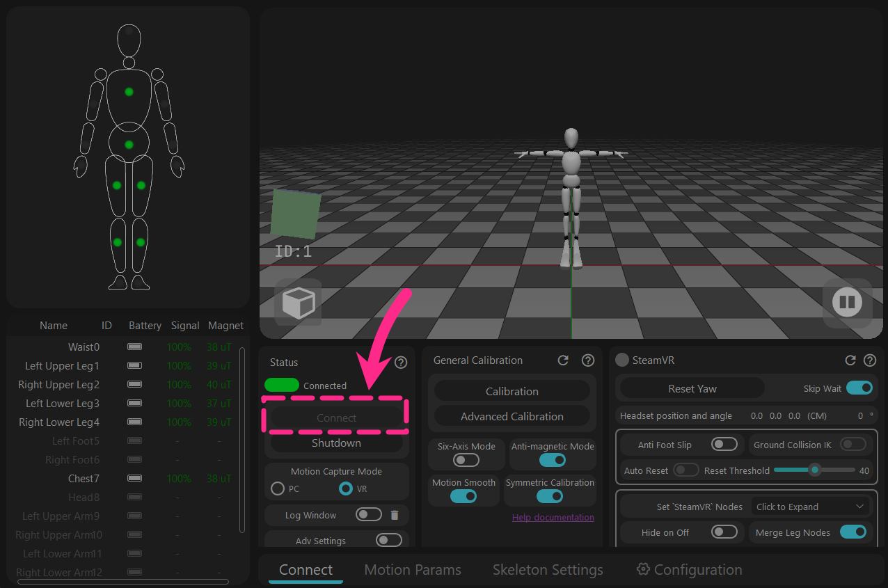This screenshot has width=888, height=588.
Task: Open the Help documentation link
Action: (x=553, y=517)
